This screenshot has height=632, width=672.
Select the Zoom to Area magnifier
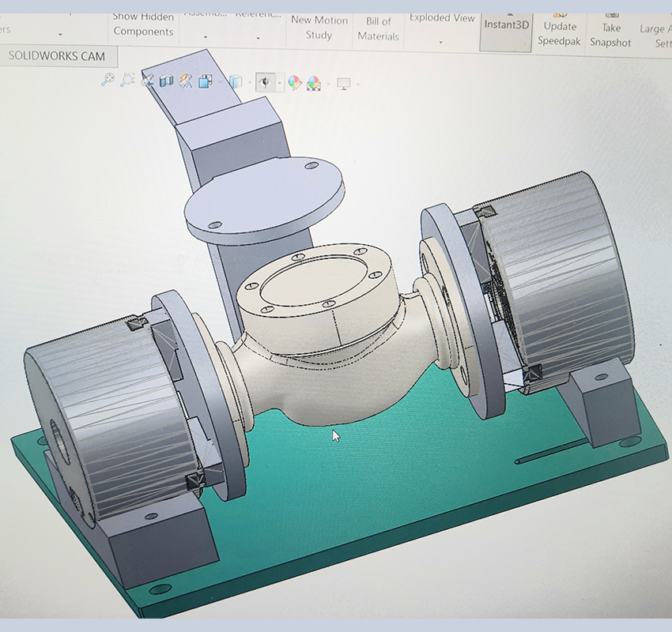point(127,80)
